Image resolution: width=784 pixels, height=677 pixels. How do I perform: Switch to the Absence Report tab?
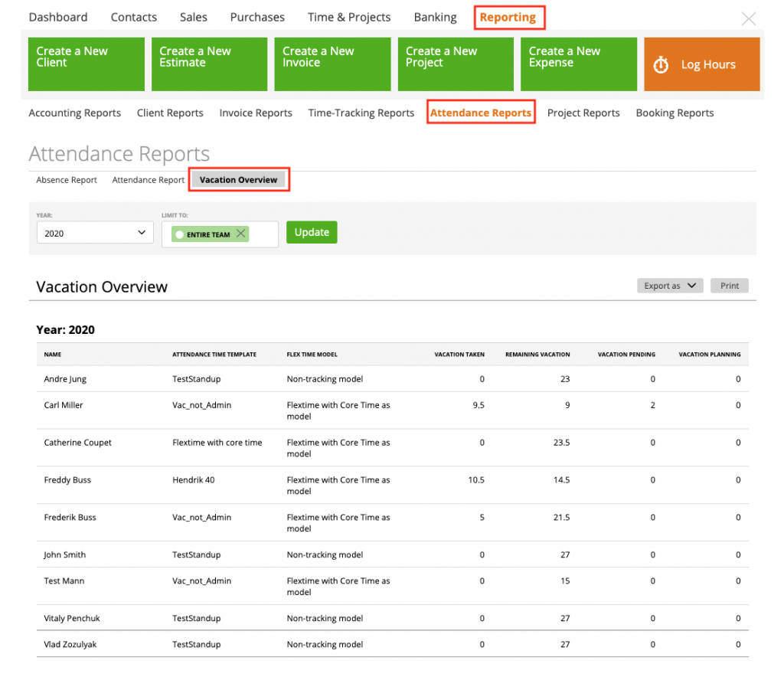pyautogui.click(x=67, y=179)
